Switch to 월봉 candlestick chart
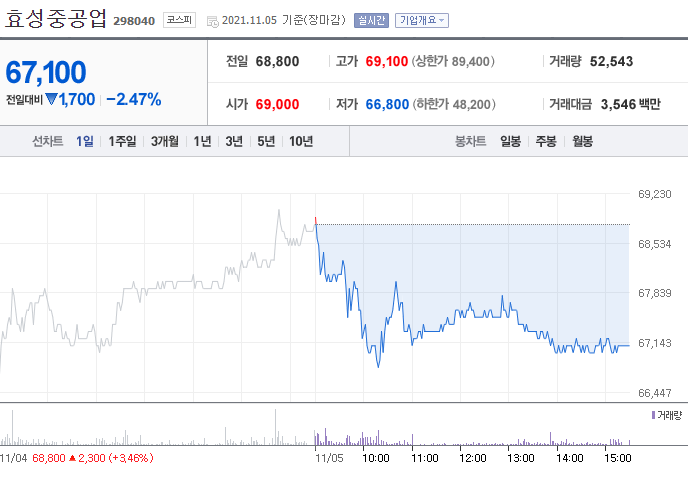 [582, 141]
